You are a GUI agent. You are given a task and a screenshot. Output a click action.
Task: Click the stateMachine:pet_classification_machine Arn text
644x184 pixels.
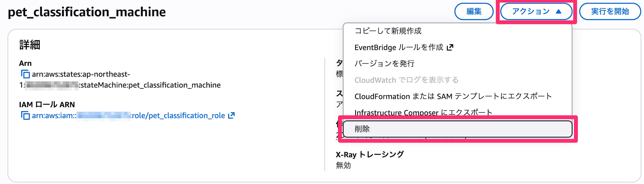(x=150, y=85)
